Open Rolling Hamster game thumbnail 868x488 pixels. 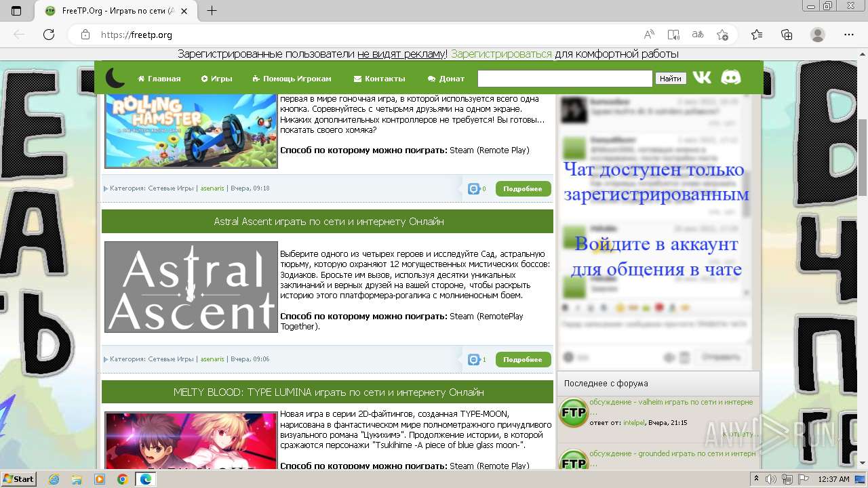tap(191, 131)
